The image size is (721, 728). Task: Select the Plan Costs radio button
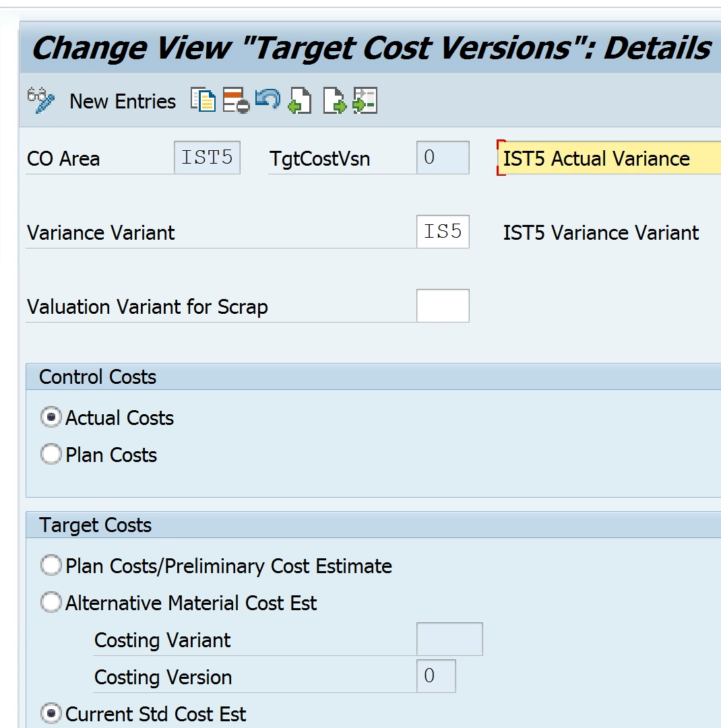pyautogui.click(x=51, y=455)
